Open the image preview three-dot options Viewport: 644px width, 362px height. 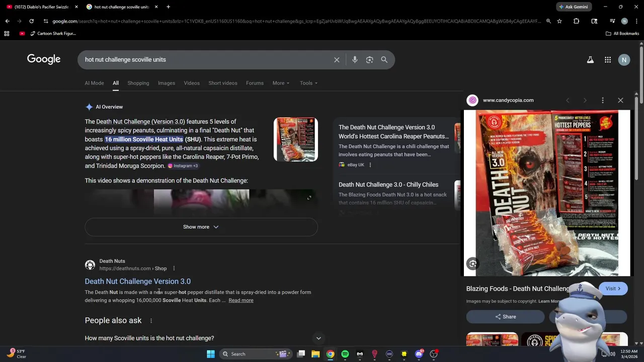[602, 101]
